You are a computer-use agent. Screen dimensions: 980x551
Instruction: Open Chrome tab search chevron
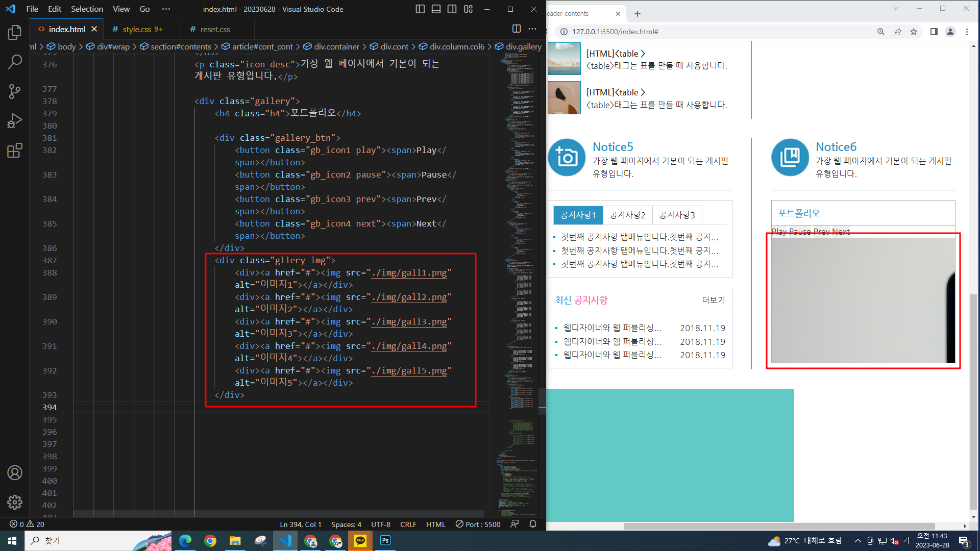[895, 9]
